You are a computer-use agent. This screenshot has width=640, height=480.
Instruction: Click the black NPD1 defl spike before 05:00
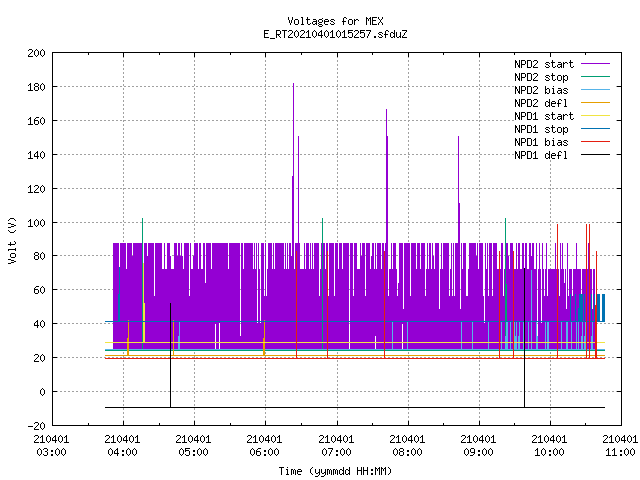(x=170, y=355)
